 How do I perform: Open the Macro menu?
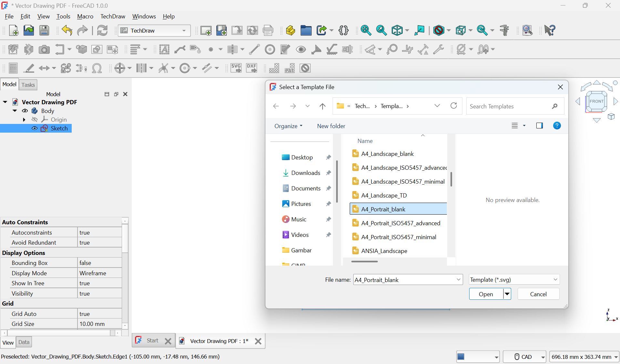85,16
